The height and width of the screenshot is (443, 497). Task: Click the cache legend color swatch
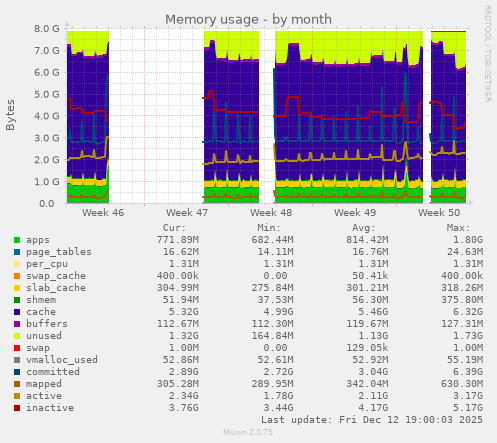tap(17, 312)
